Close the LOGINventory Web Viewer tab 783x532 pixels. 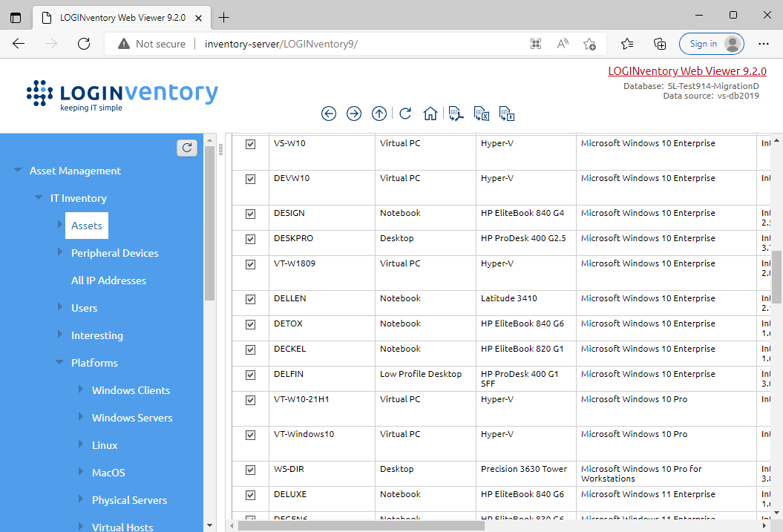[198, 18]
